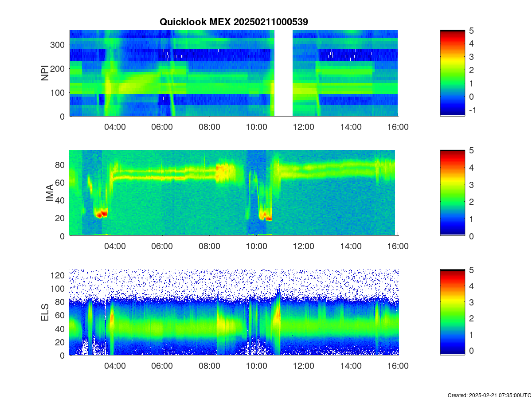Click the 60 tick on the ELS y-axis

pos(61,315)
